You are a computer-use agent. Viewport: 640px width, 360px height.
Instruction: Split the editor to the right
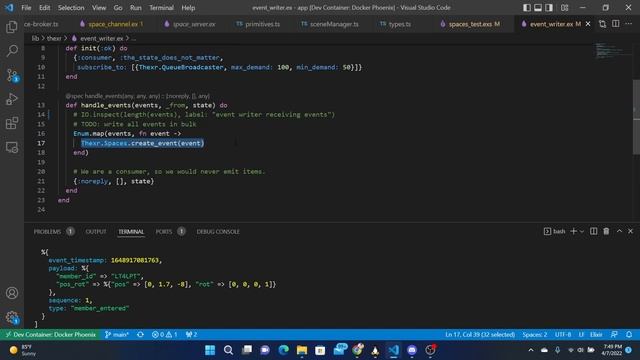click(x=616, y=24)
